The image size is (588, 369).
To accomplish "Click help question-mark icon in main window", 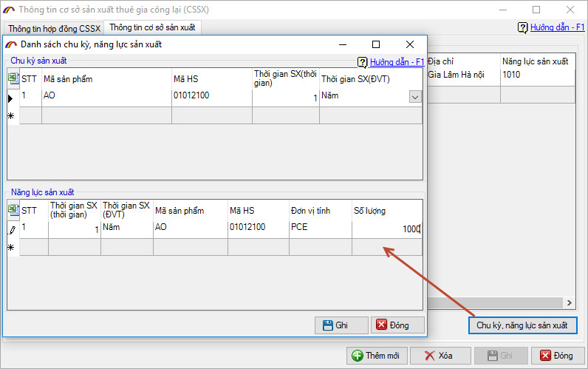I will point(523,28).
